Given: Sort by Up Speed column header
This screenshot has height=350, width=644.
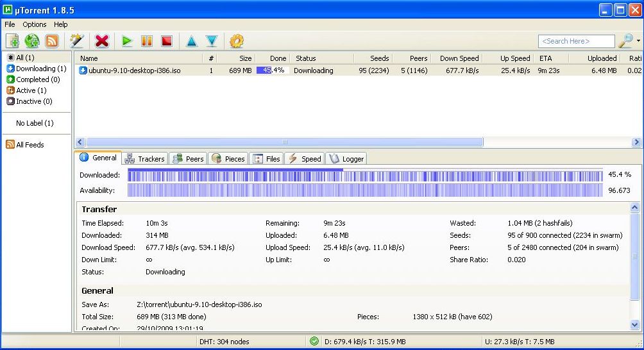Looking at the screenshot, I should 509,58.
